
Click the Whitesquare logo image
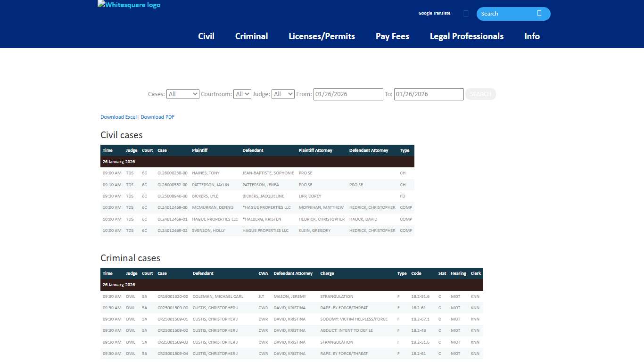point(129,5)
